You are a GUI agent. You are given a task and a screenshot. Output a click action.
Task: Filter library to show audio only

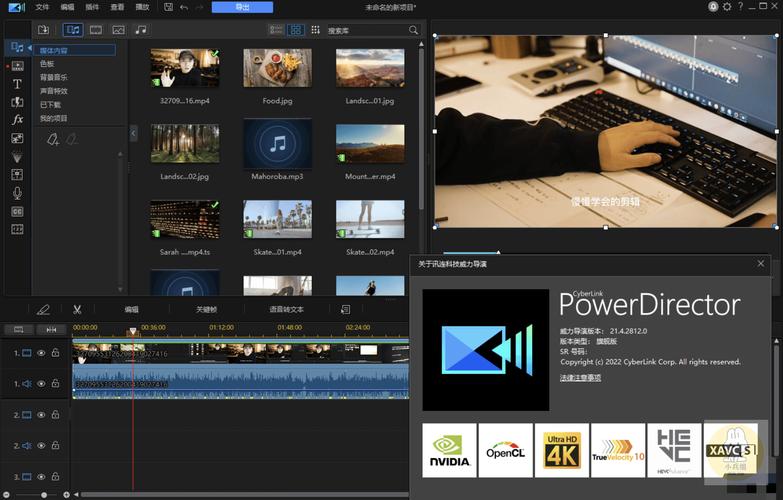141,30
